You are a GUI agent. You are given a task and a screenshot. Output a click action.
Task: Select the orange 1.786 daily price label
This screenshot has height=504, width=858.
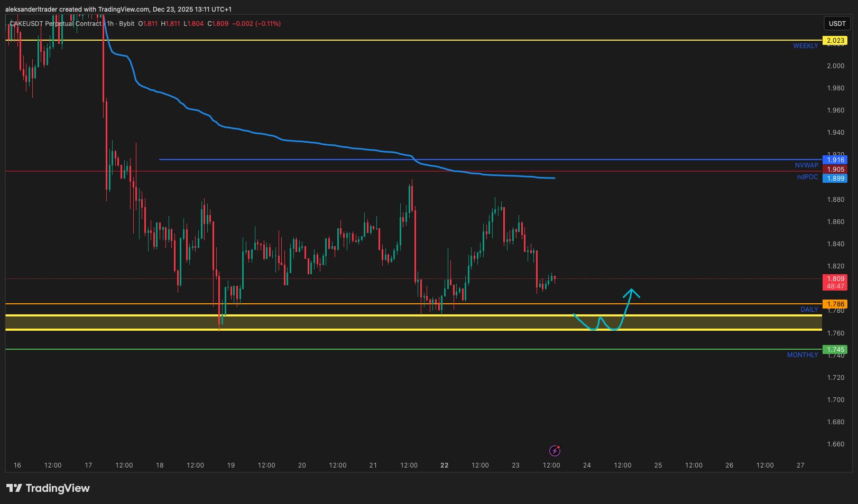coord(835,304)
